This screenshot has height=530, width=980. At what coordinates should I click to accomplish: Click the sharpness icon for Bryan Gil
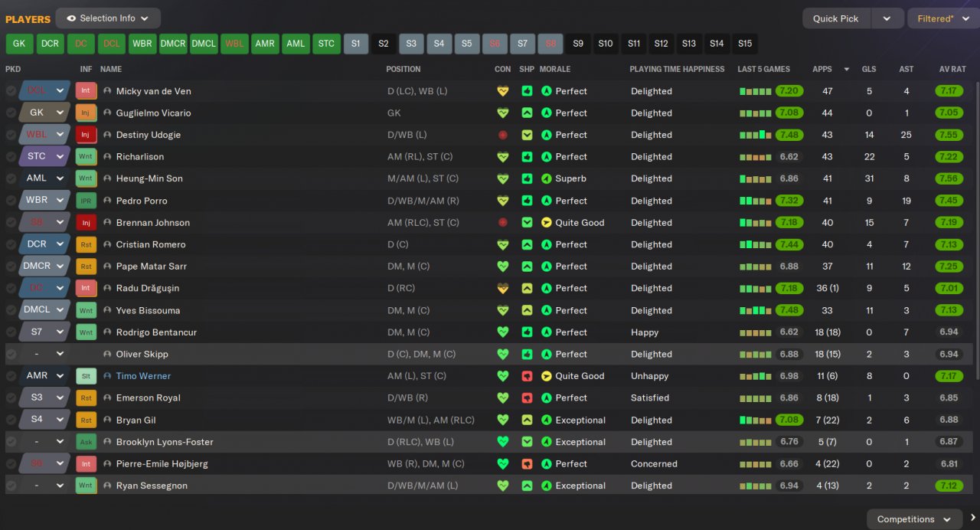tap(527, 420)
